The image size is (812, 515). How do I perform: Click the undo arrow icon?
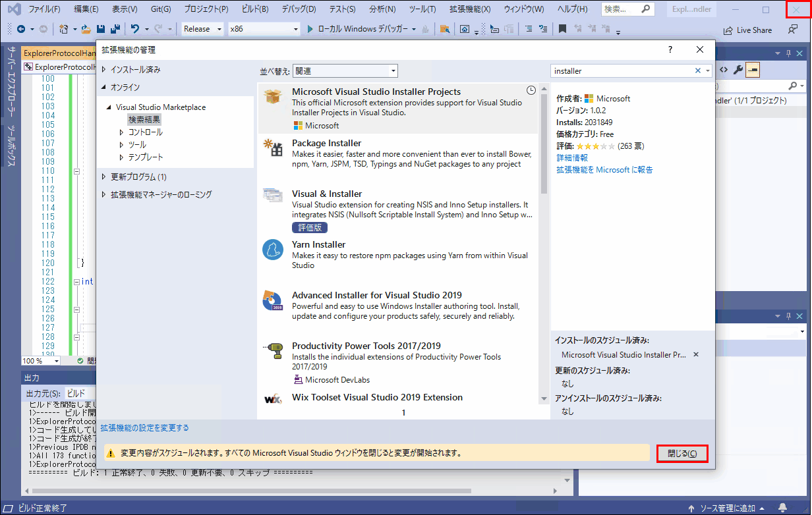(x=135, y=29)
